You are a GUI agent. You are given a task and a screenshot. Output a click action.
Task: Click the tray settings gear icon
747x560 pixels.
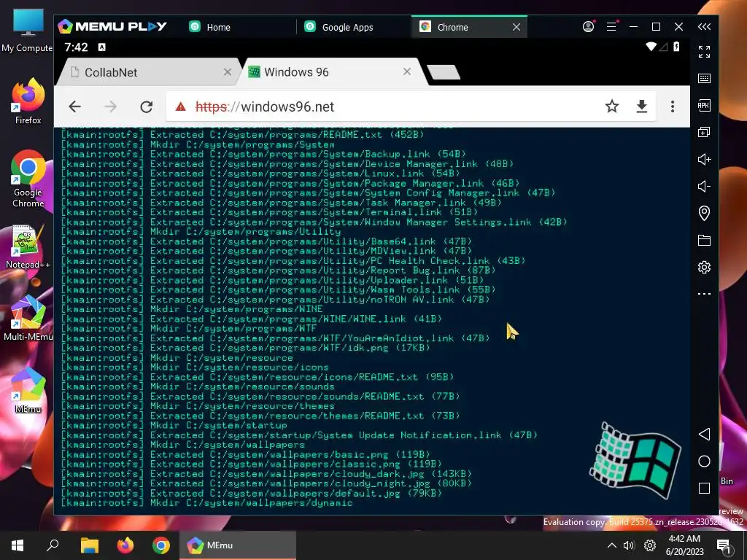(x=650, y=545)
